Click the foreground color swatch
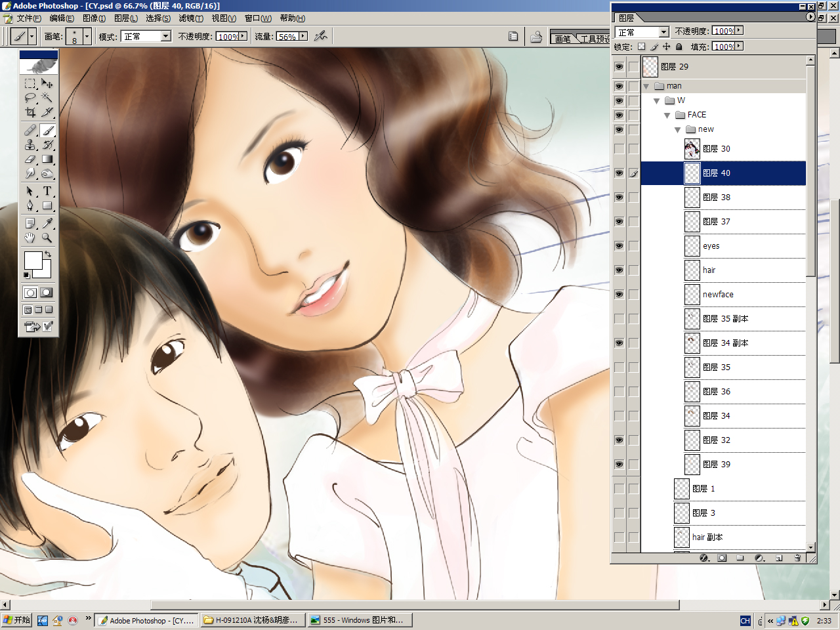This screenshot has width=840, height=630. coord(33,261)
